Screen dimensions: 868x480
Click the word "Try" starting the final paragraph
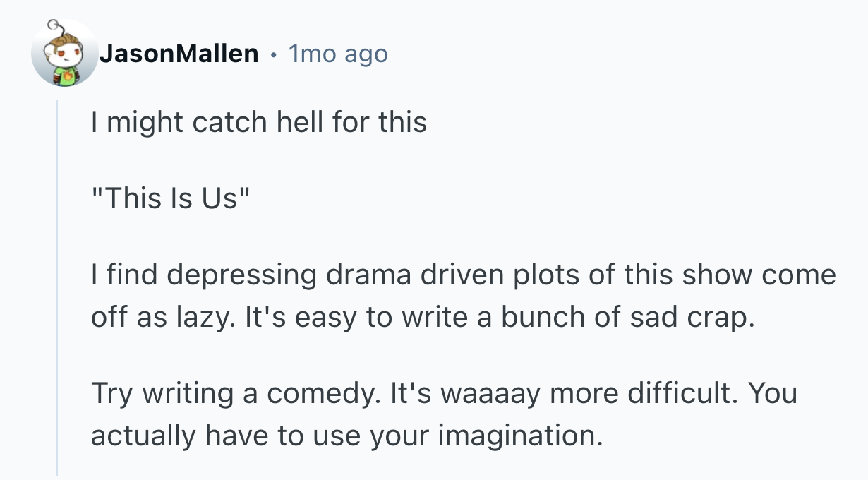111,394
